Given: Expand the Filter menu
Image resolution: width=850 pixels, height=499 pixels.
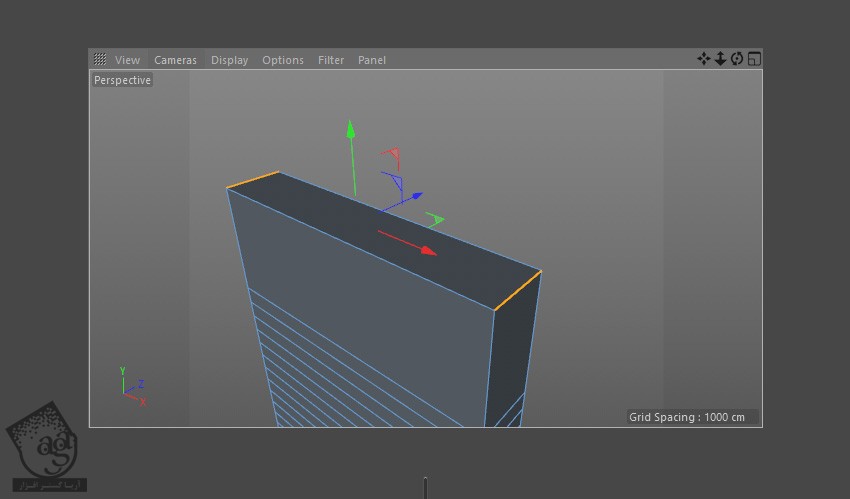Looking at the screenshot, I should 331,60.
